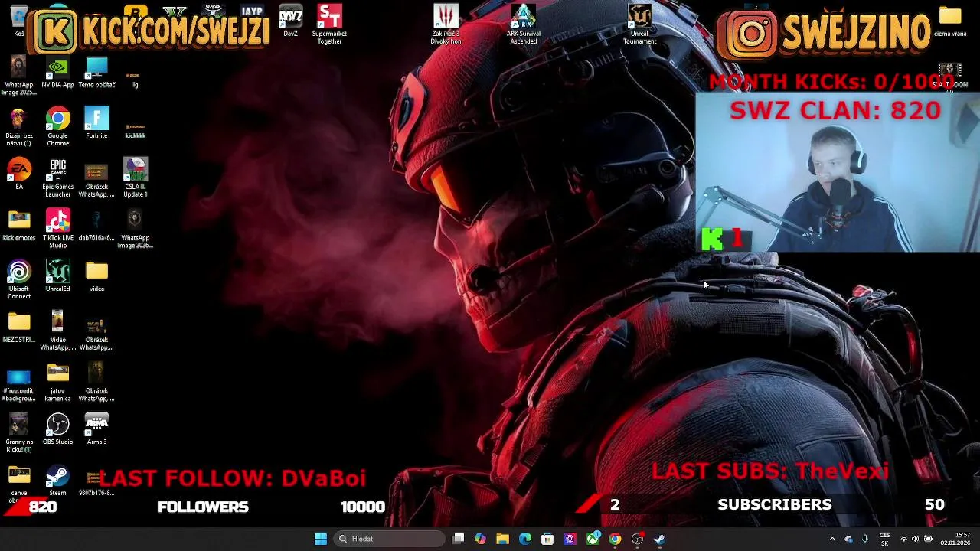The width and height of the screenshot is (980, 551).
Task: Open the volume speaker tray icon
Action: 916,539
